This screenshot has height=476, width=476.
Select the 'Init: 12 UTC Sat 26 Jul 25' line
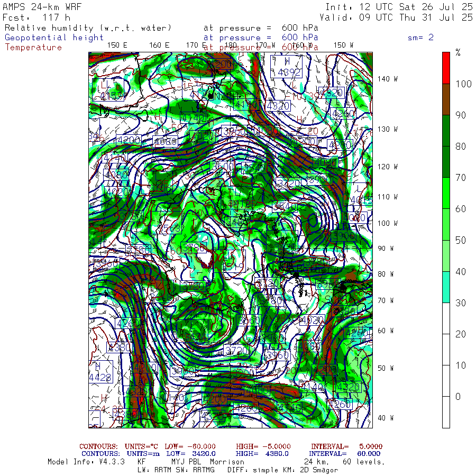399,7
